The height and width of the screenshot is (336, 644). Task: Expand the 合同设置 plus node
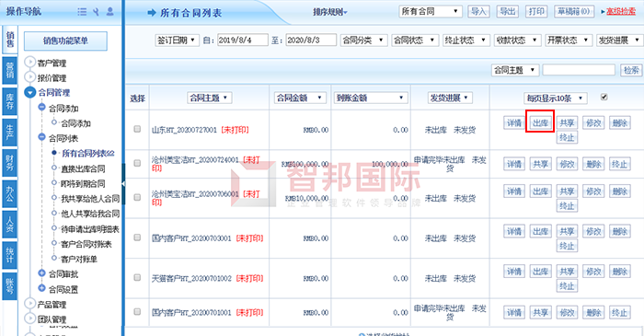[x=41, y=288]
